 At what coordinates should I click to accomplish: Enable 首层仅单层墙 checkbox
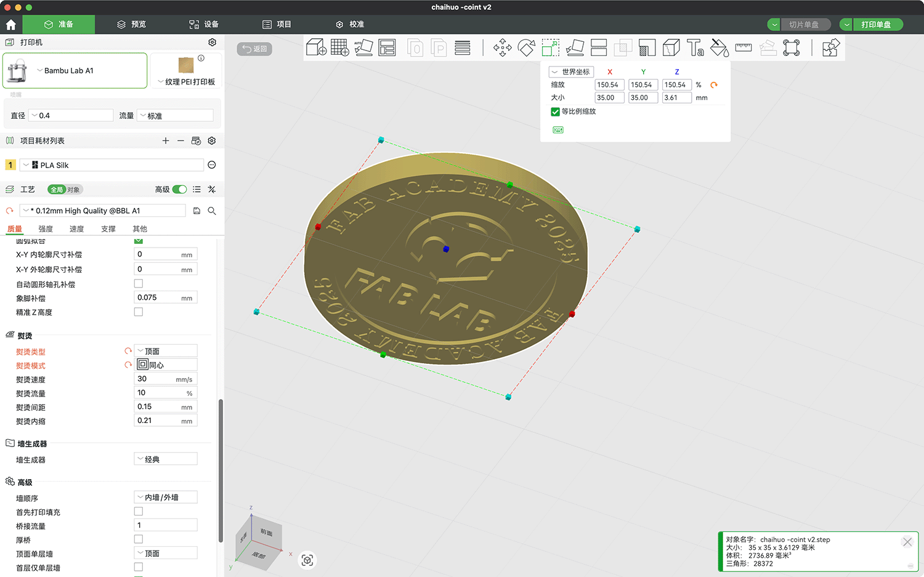[139, 567]
